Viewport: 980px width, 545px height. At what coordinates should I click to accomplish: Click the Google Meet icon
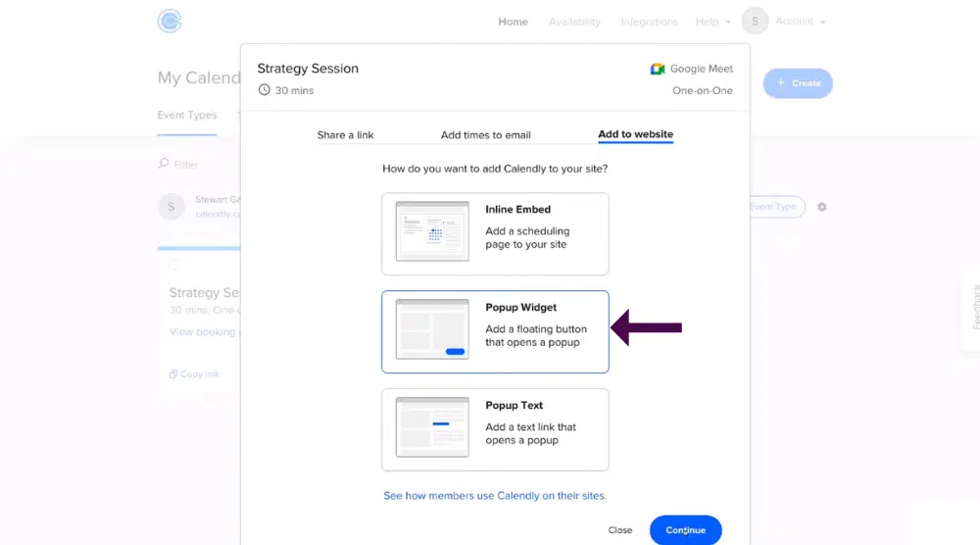click(x=657, y=69)
